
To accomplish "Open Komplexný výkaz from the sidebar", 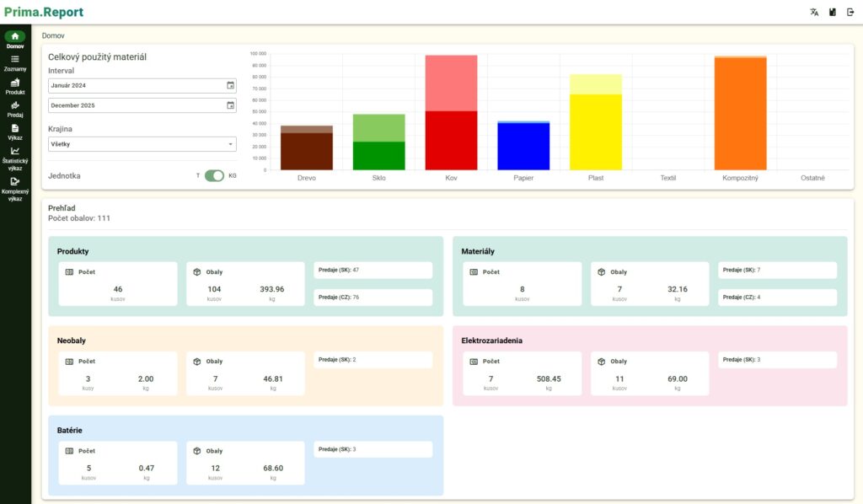I will click(x=15, y=186).
